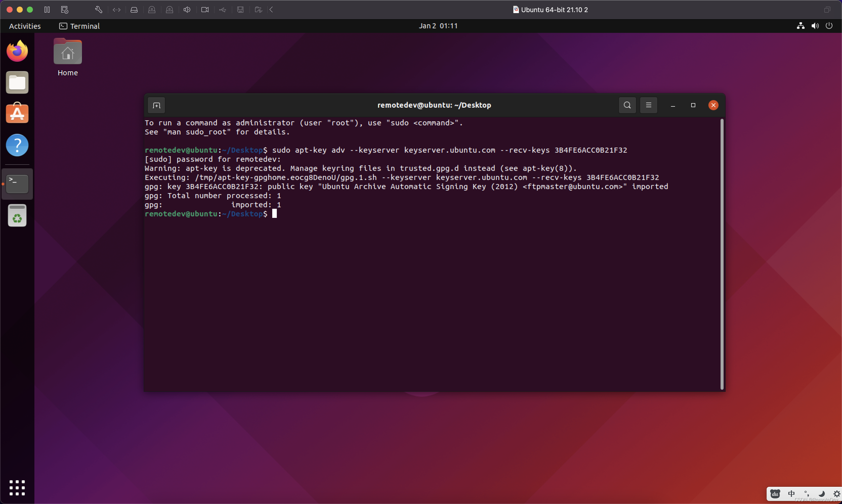Viewport: 842px width, 504px height.
Task: Open the Trash from the dock
Action: (x=17, y=216)
